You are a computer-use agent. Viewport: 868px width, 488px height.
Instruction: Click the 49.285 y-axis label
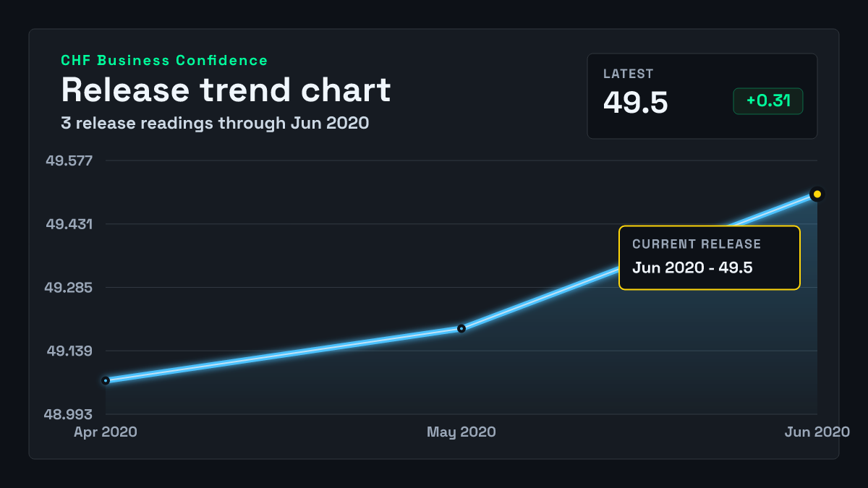[x=69, y=288]
